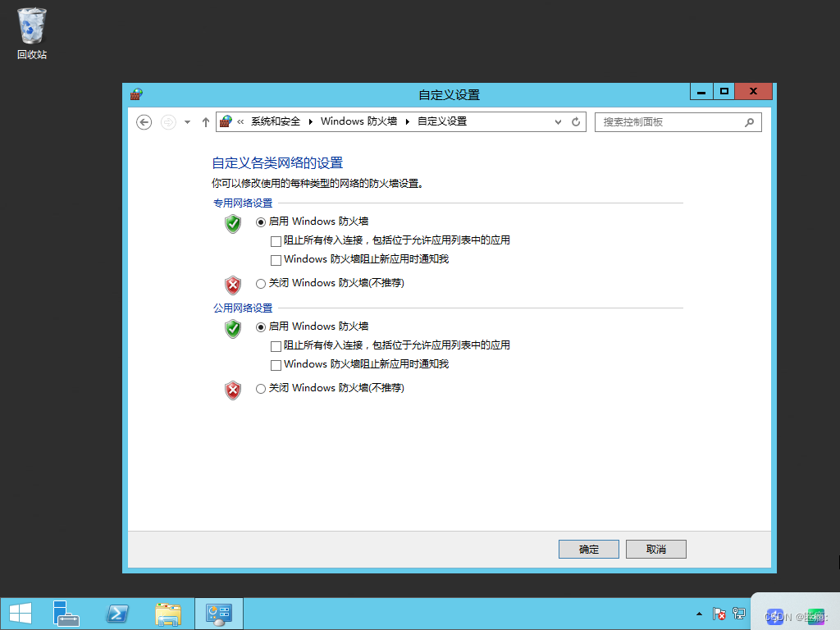Viewport: 840px width, 630px height.
Task: Click red shield icon under 公用网络设置
Action: [233, 390]
